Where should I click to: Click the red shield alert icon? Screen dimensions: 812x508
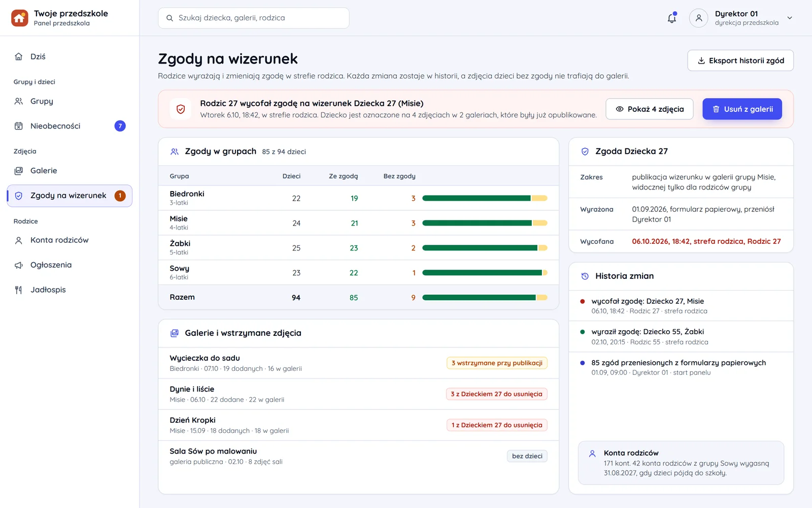coord(181,109)
